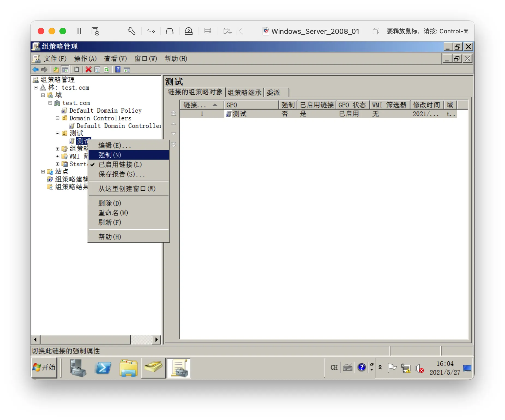Screen dimensions: 505x420
Task: Toggle 已启用链接(L) checked menu item
Action: (128, 164)
